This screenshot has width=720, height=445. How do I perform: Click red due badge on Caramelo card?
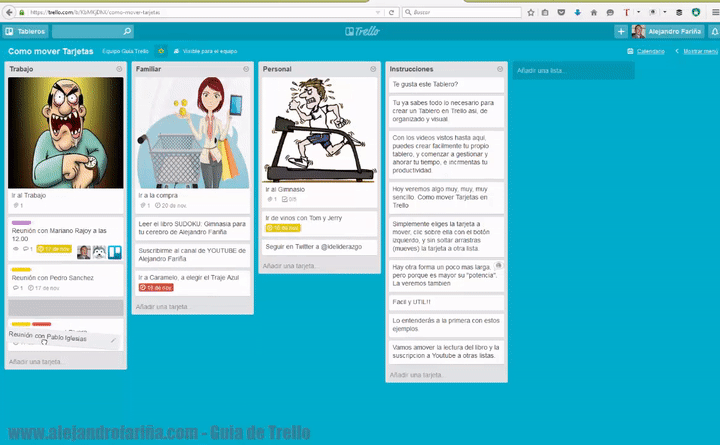pos(156,288)
